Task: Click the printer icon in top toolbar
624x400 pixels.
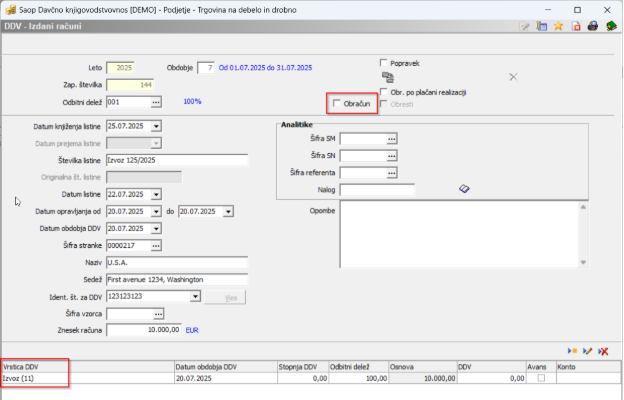Action: click(x=592, y=27)
